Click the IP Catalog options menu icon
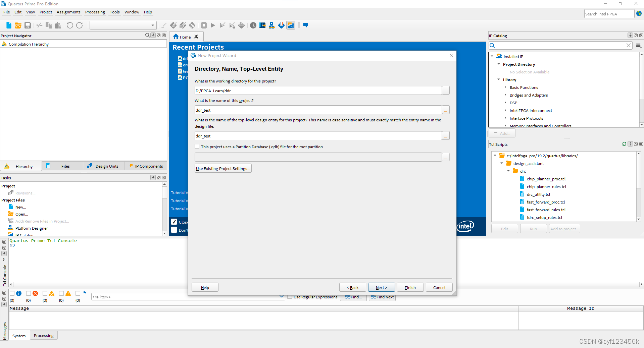 tap(638, 45)
